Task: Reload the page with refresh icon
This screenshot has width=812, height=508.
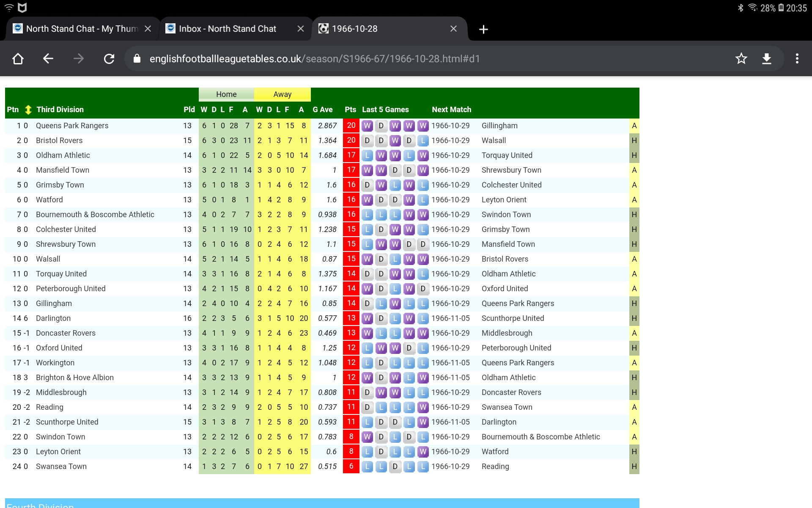Action: pyautogui.click(x=109, y=59)
